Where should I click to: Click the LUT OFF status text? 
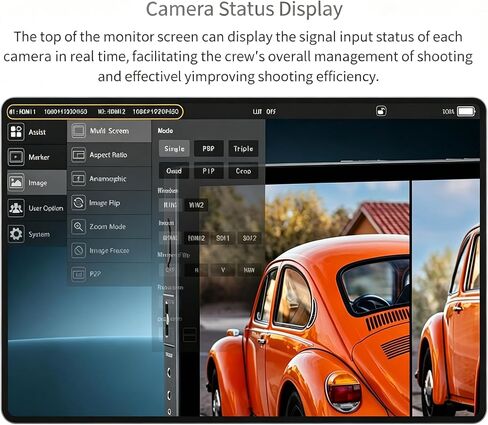[264, 111]
